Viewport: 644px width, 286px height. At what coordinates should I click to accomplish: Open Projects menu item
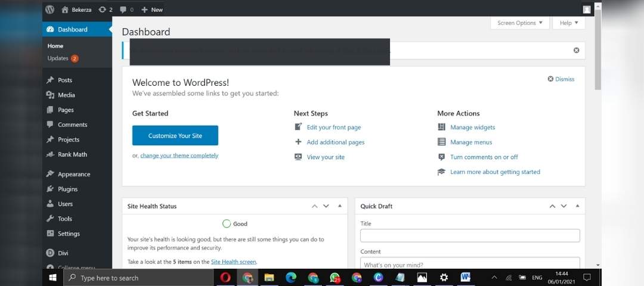(x=77, y=139)
